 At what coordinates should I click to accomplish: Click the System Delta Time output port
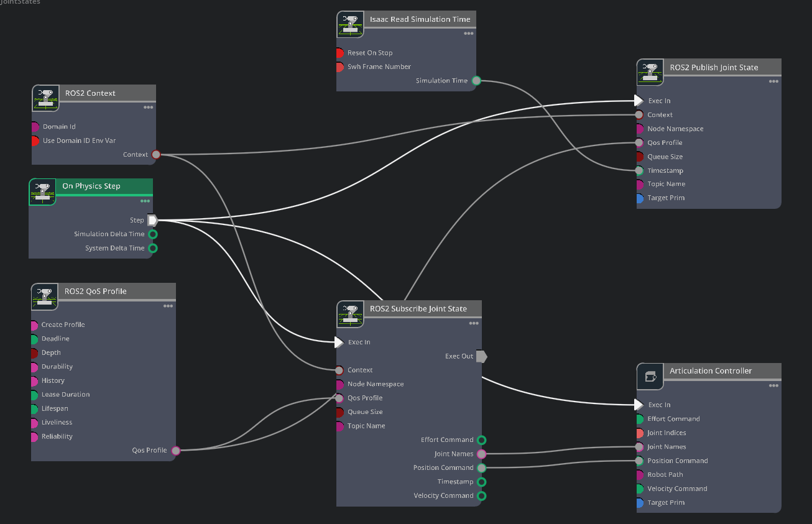(x=152, y=248)
